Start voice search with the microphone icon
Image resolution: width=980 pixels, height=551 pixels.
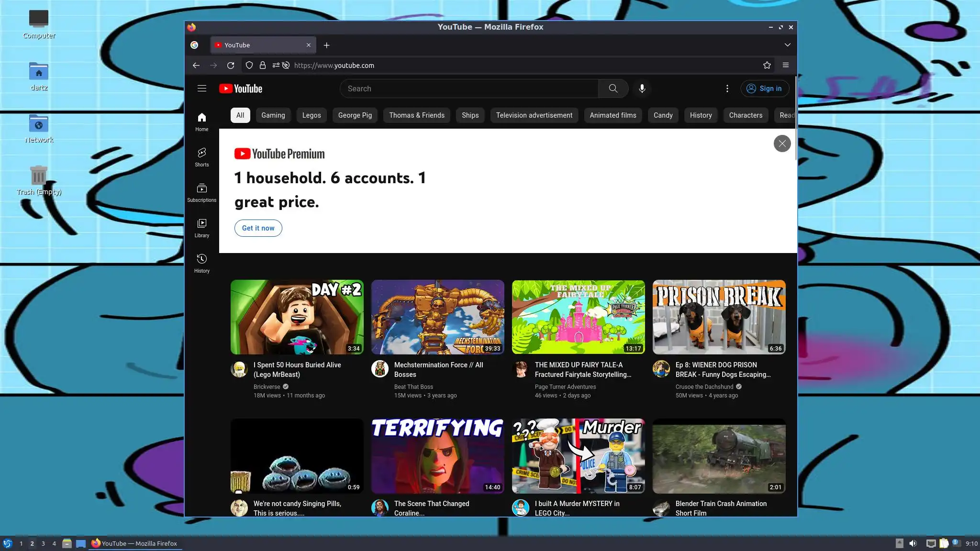[x=642, y=88]
